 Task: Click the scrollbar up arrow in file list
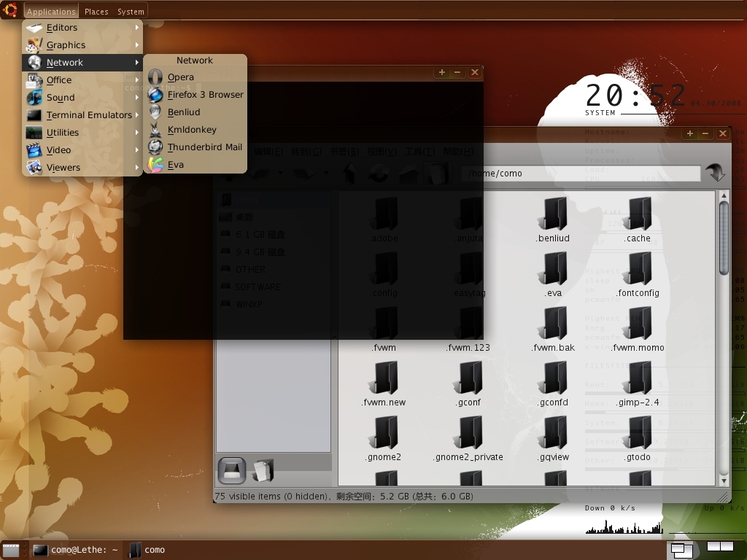click(724, 195)
